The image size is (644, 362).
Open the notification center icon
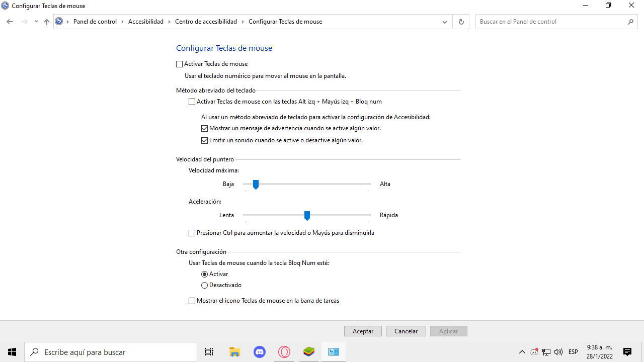[x=627, y=352]
